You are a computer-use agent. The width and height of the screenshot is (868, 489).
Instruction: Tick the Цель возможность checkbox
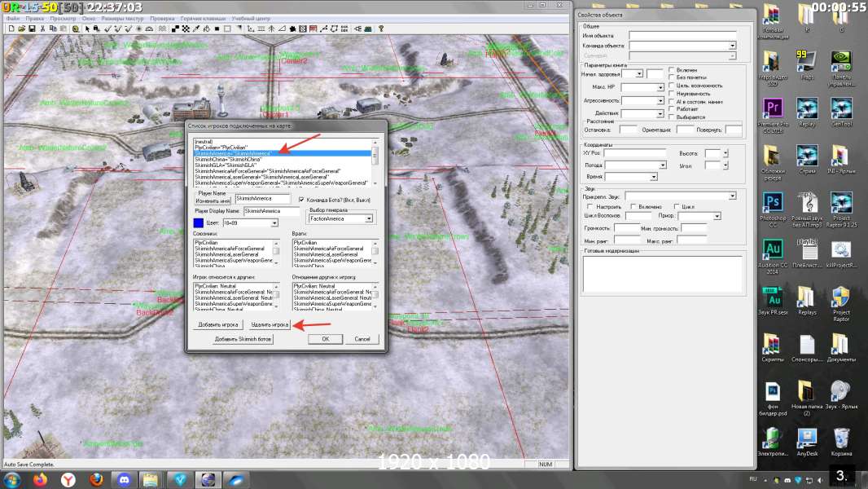pos(672,86)
